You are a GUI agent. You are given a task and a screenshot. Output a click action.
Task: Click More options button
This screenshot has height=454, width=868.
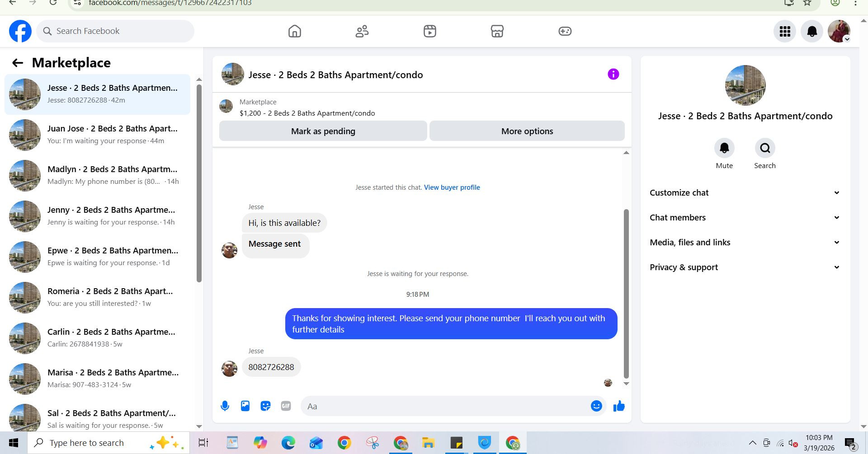tap(527, 131)
